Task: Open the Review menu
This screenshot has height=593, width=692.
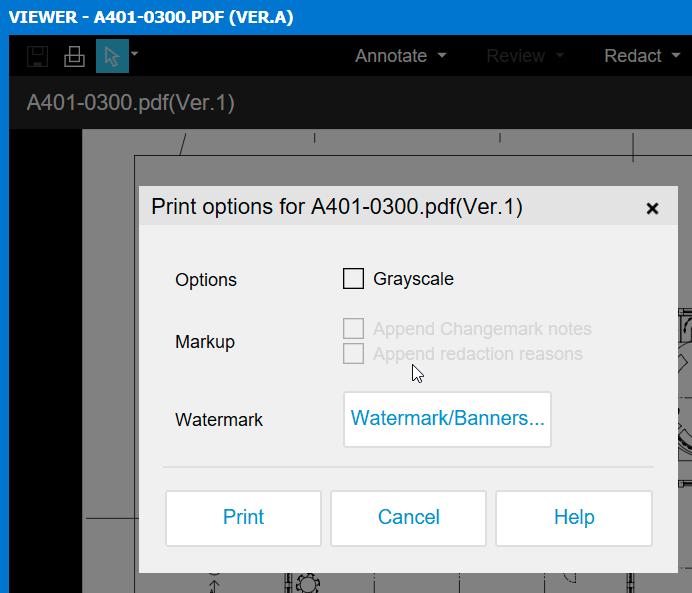Action: pos(525,56)
